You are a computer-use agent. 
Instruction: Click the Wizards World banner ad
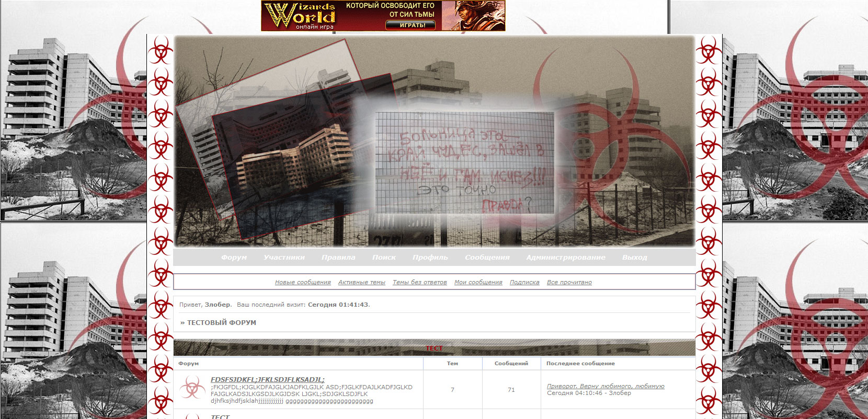(383, 16)
